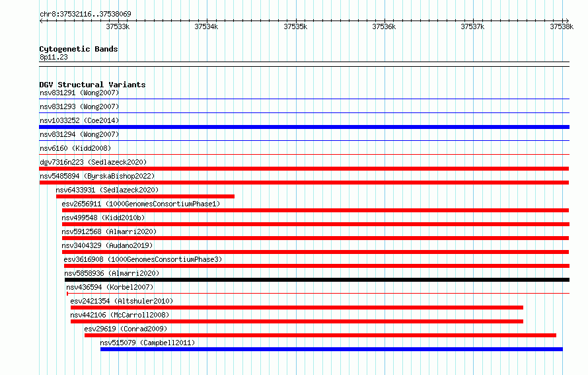
Task: Click the dgv7316n223 (Sedlazeck2020) label
Action: 93,162
